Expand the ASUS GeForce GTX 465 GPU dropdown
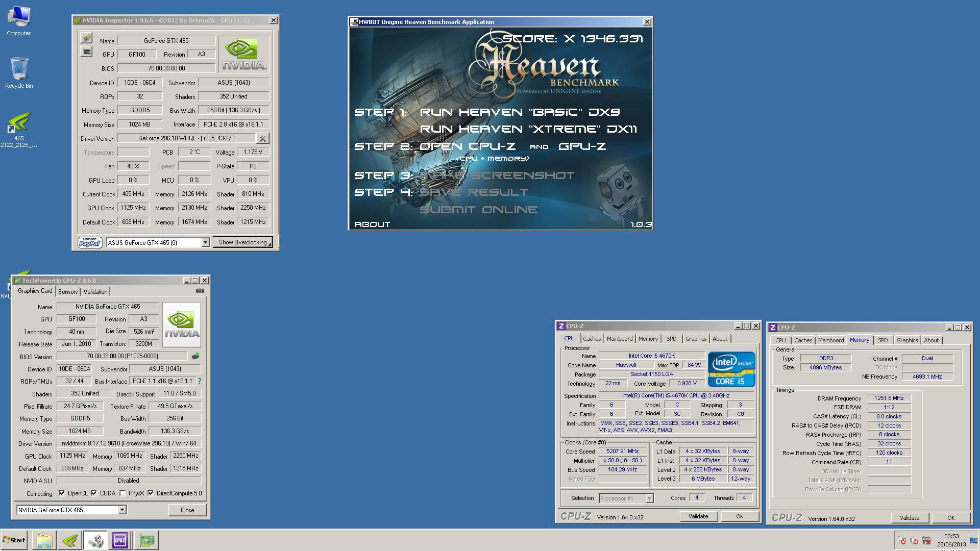980x551 pixels. (205, 242)
